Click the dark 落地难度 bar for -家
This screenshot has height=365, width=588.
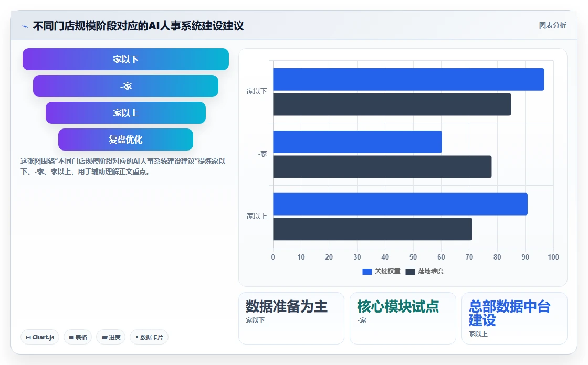[382, 167]
